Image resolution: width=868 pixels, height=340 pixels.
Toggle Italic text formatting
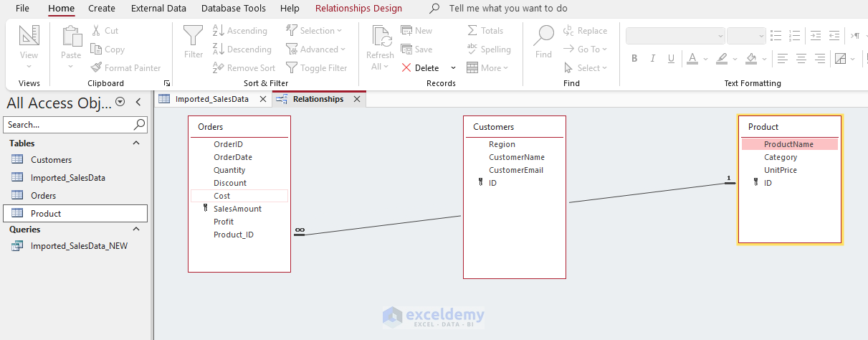pos(653,59)
